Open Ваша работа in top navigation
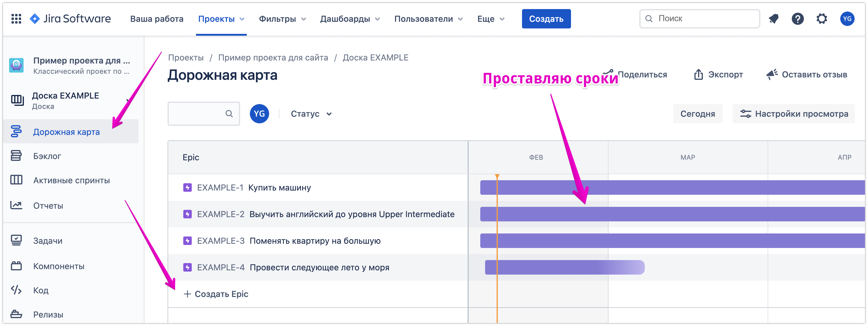The image size is (868, 326). 157,19
